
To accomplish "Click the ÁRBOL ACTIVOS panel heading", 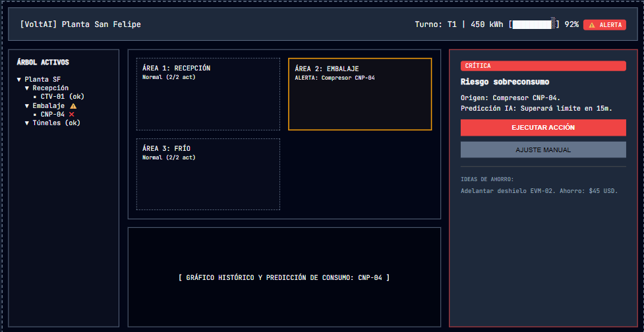I will pos(43,63).
